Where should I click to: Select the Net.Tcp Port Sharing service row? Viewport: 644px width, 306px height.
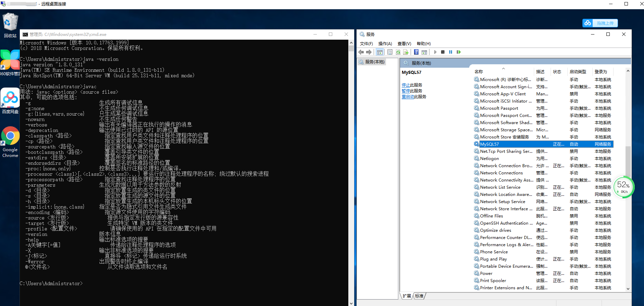pyautogui.click(x=543, y=151)
